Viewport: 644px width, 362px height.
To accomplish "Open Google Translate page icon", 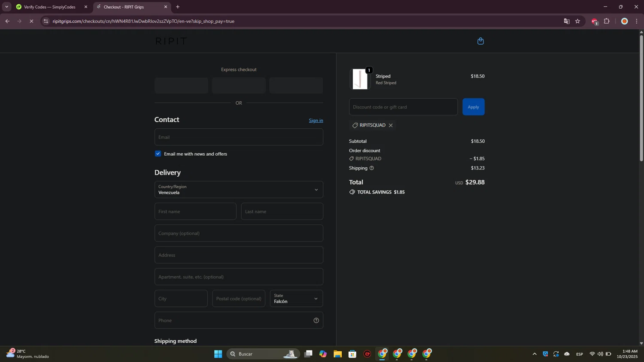I will point(567,21).
